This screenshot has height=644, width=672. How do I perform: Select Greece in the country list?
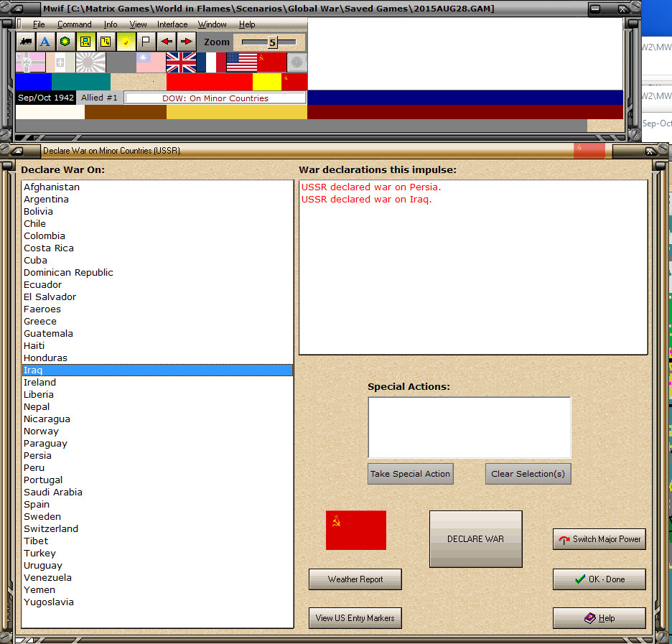click(x=157, y=322)
